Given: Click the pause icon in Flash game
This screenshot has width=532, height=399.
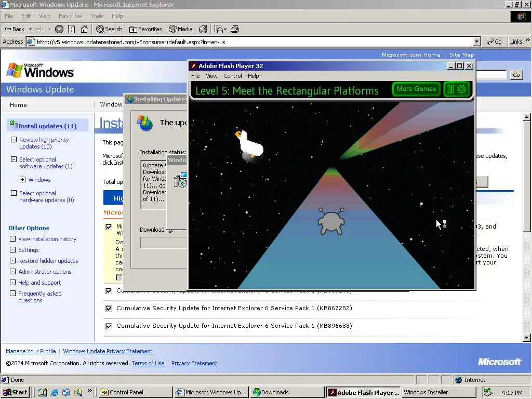Looking at the screenshot, I should pos(450,89).
